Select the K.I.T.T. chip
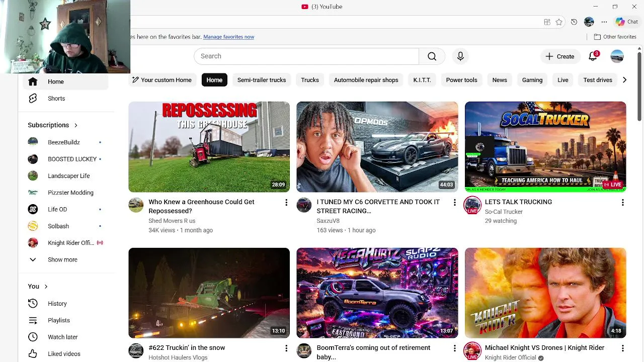 pos(422,80)
